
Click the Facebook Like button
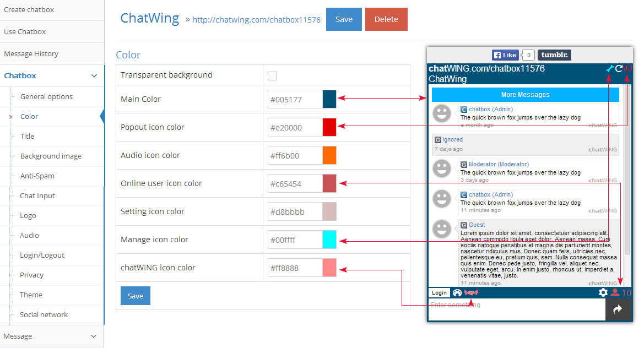coord(505,55)
